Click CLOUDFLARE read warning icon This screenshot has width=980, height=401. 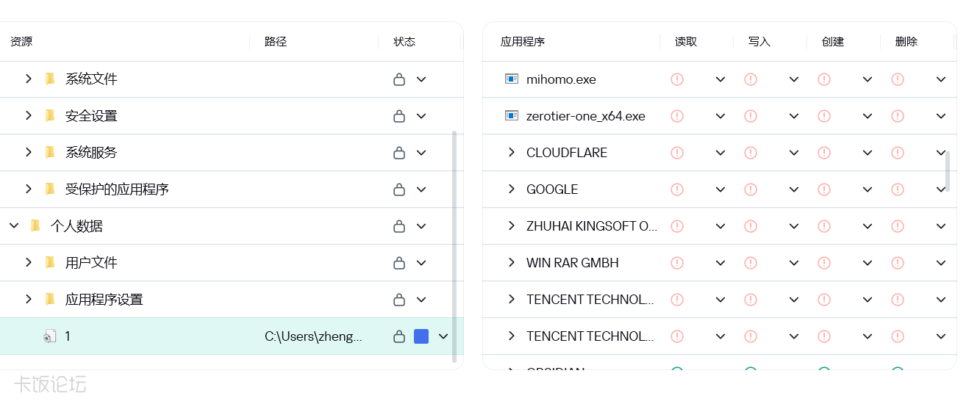pyautogui.click(x=677, y=153)
